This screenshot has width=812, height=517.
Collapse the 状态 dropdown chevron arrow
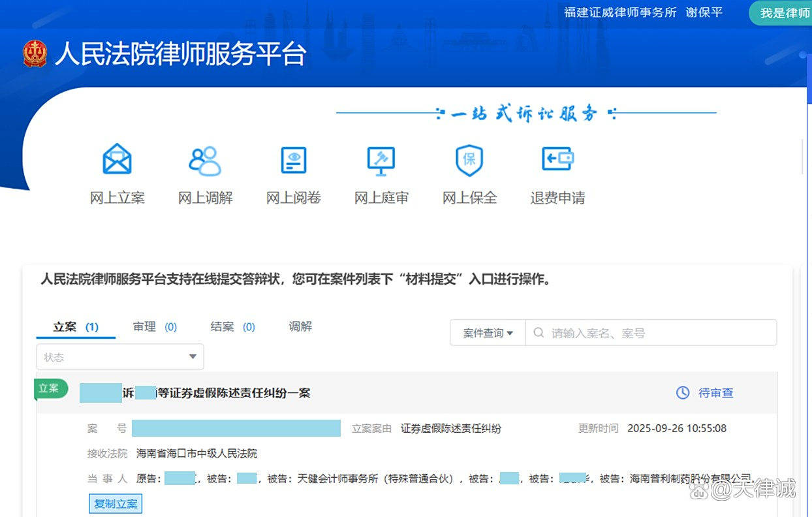point(193,357)
